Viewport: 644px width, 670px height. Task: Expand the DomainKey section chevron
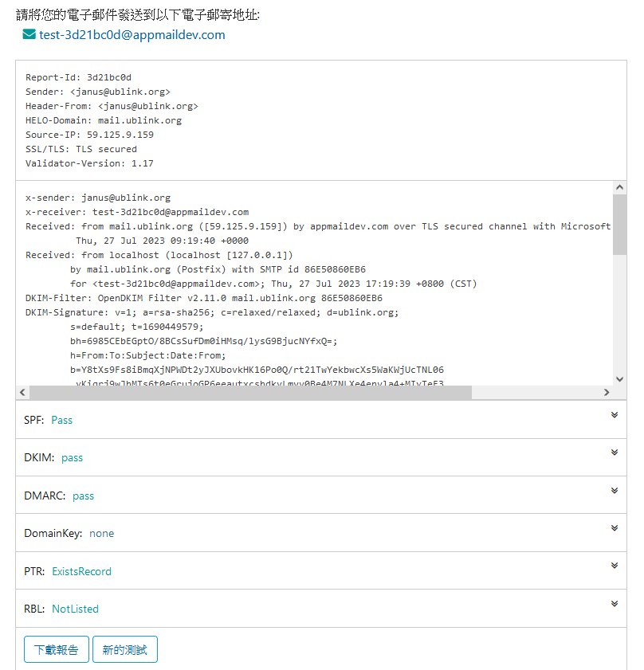pos(615,528)
